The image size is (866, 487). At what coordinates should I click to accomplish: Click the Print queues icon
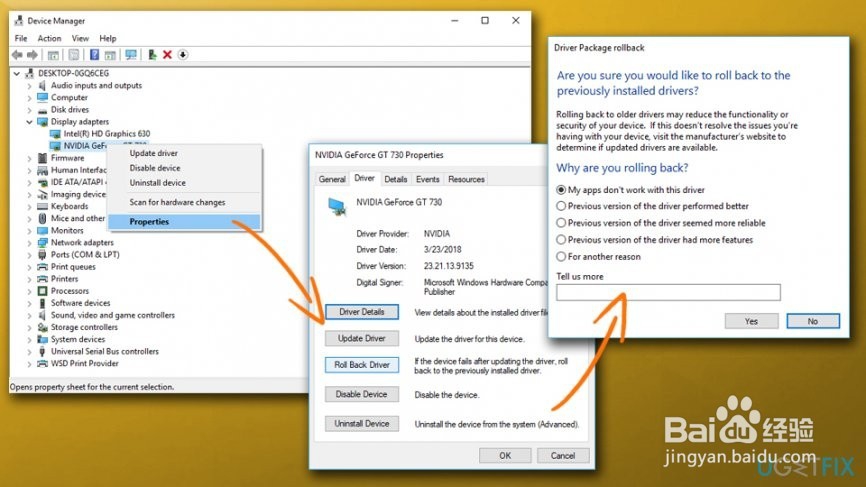(x=43, y=267)
